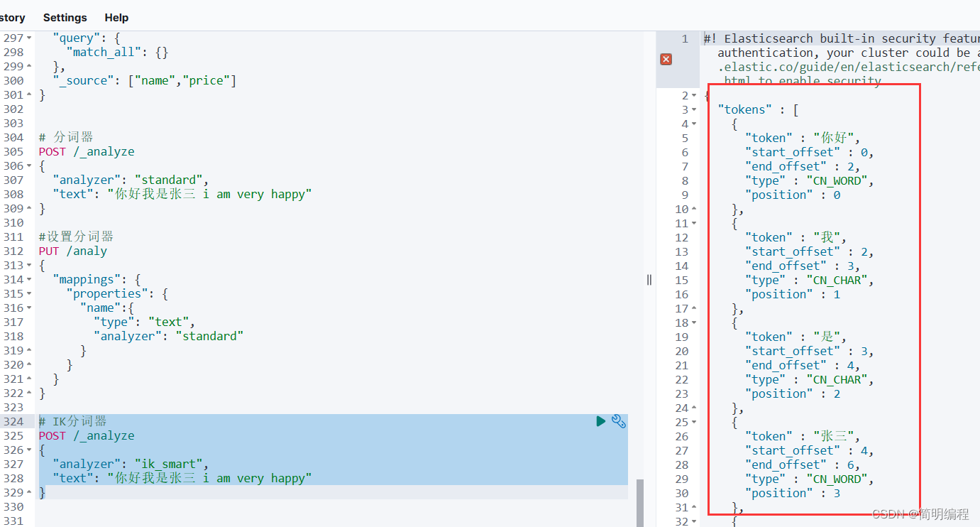Collapse the properties block at line 315
Screen dimensions: 980x527
[29, 293]
